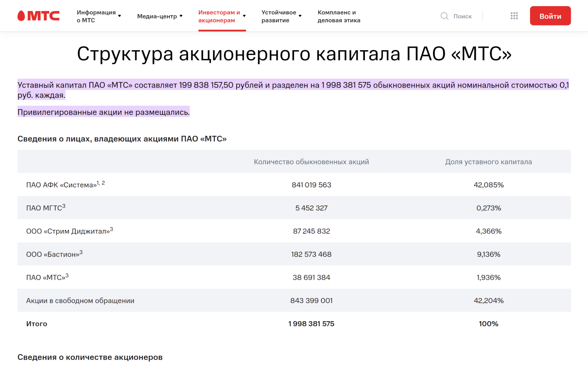This screenshot has height=390, width=588.
Task: Click the Войти button
Action: (x=550, y=16)
